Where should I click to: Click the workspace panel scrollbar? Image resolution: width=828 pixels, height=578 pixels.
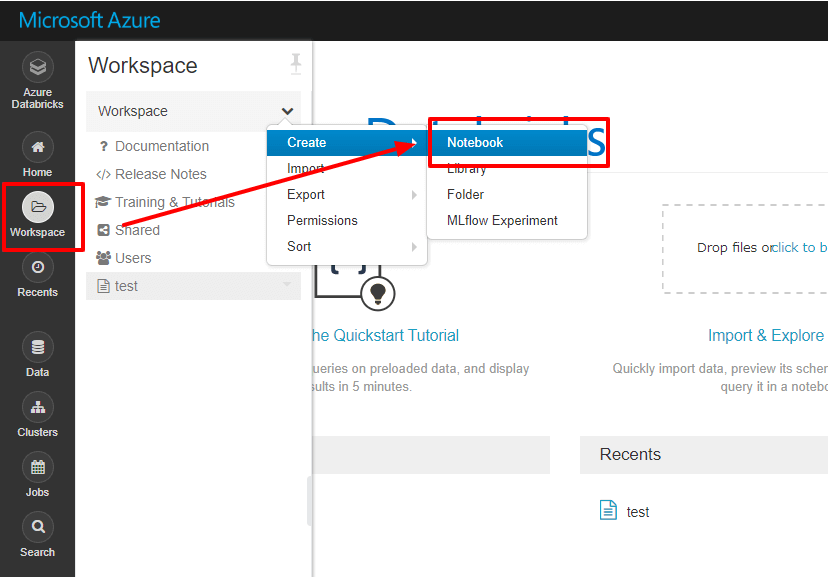point(309,501)
